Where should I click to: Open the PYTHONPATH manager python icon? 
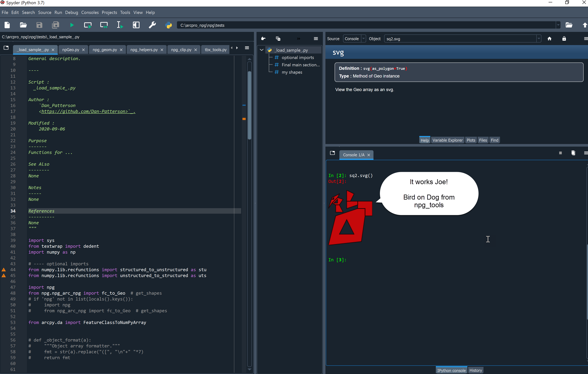click(x=168, y=25)
